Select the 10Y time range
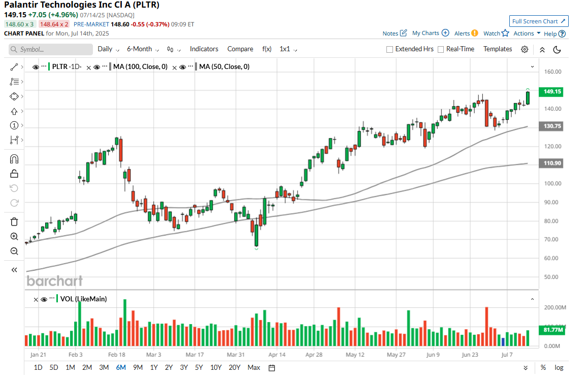Screen dimensions: 588x382 click(x=216, y=367)
